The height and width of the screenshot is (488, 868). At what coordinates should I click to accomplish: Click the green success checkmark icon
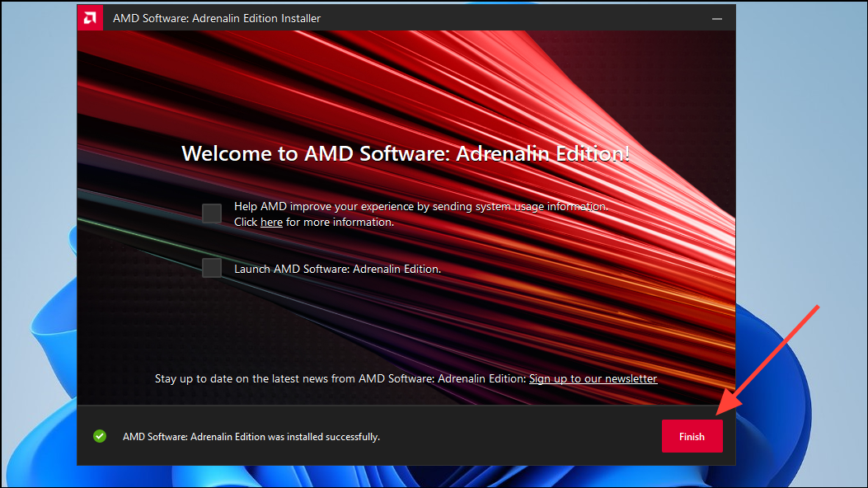pyautogui.click(x=100, y=436)
